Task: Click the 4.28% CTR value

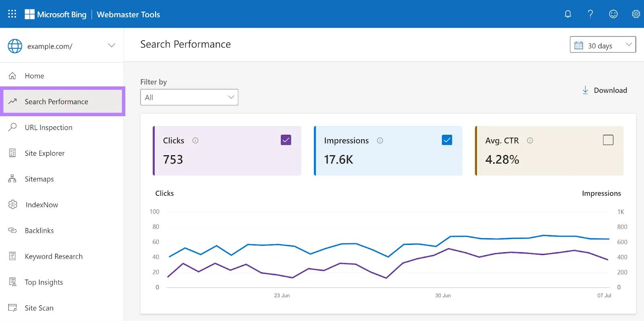Action: [502, 160]
